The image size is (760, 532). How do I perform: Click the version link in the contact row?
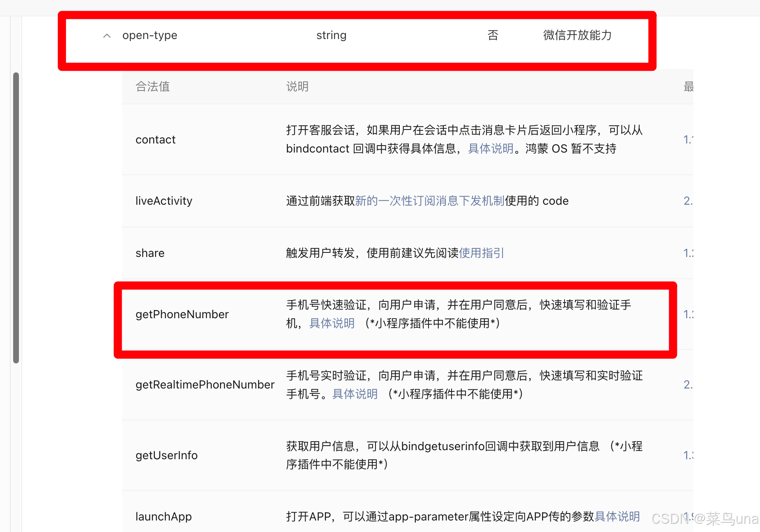(x=688, y=139)
